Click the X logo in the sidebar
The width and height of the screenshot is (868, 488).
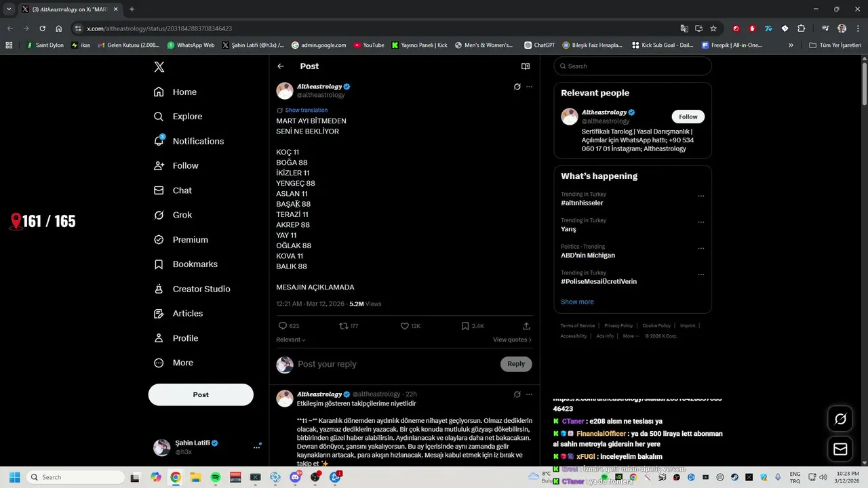pos(159,67)
